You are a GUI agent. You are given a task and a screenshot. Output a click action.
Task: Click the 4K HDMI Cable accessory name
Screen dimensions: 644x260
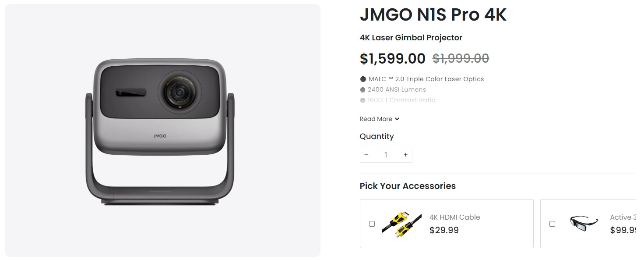[454, 217]
